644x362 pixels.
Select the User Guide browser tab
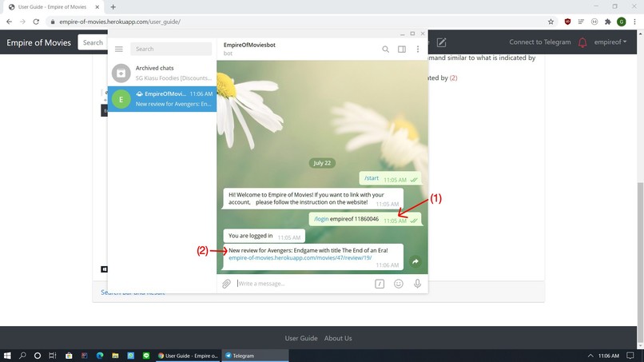tap(54, 7)
